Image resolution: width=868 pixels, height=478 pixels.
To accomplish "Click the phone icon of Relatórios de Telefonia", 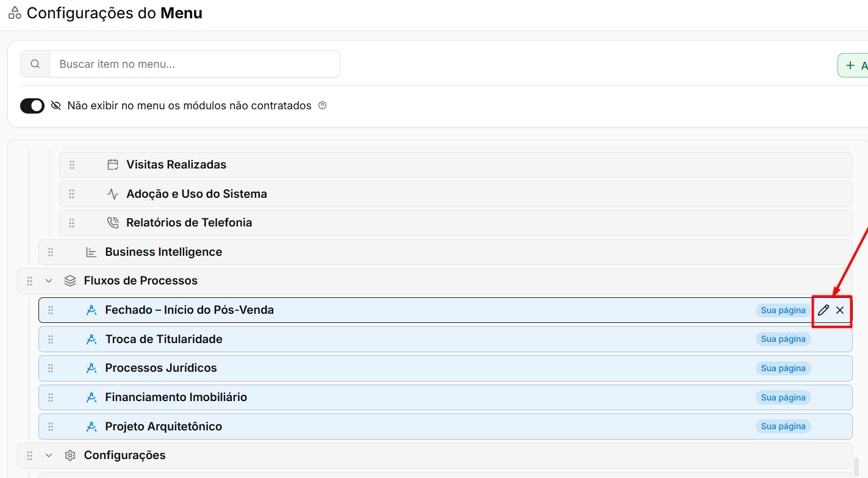I will click(113, 223).
